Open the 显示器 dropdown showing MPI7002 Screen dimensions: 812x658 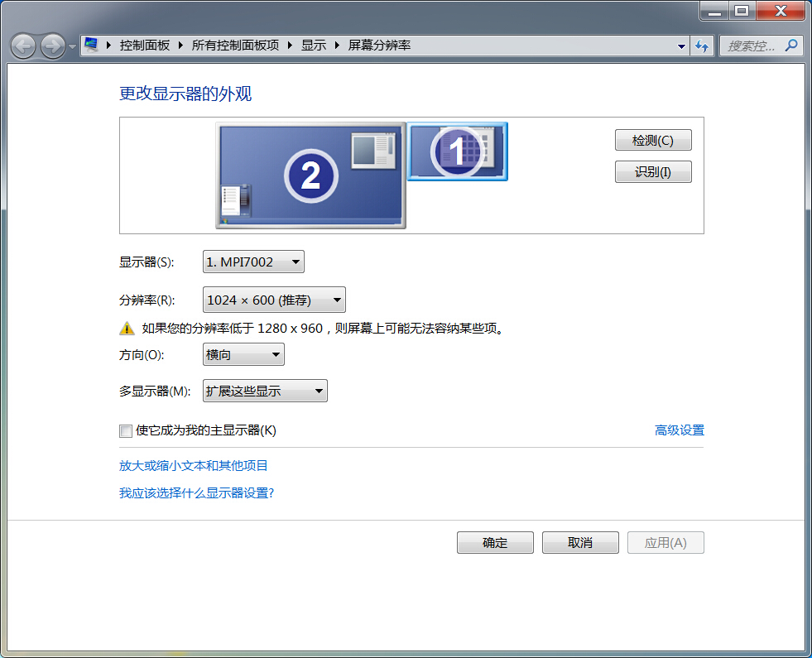coord(253,262)
